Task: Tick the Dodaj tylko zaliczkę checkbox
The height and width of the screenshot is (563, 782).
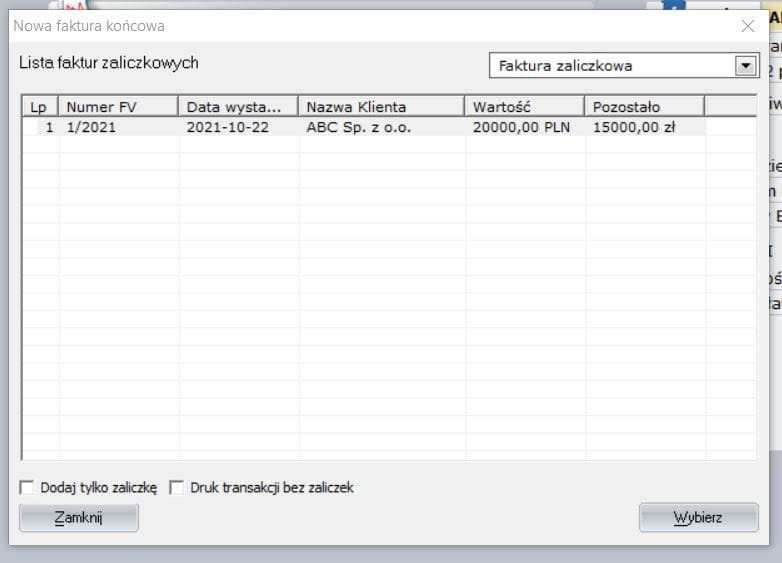Action: click(x=26, y=488)
